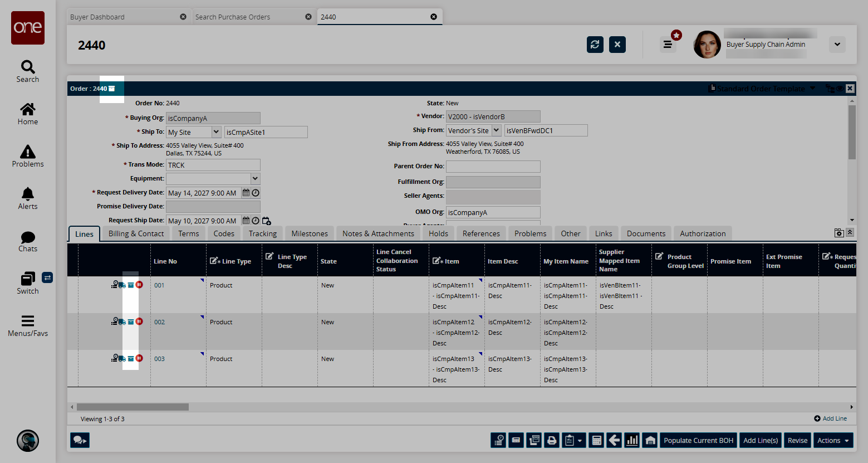This screenshot has height=463, width=868.
Task: Click the calculator icon in the bottom toolbar
Action: [x=596, y=440]
